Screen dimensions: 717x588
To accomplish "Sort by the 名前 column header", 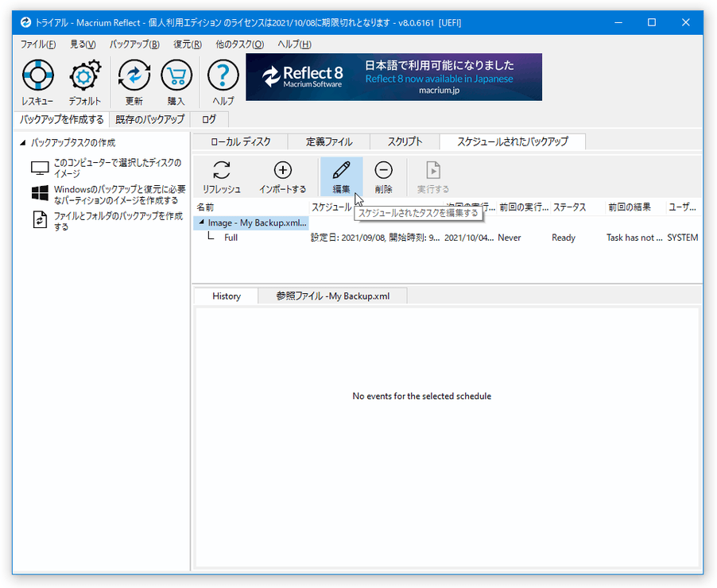I will 251,207.
